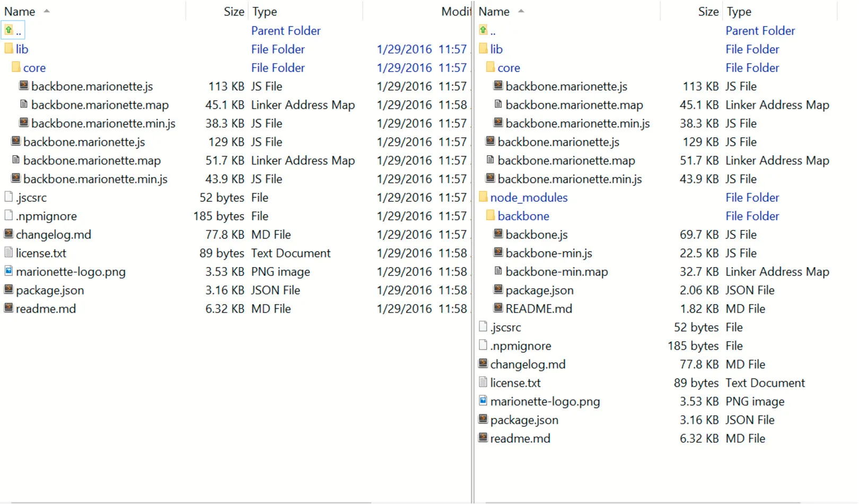
Task: Click the Parent Folder type text in right pane
Action: (761, 31)
